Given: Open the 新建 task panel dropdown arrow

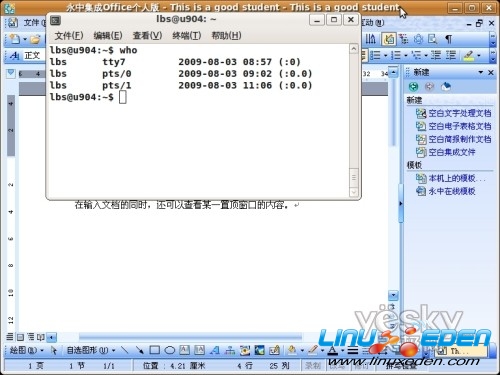Looking at the screenshot, I should pos(481,72).
